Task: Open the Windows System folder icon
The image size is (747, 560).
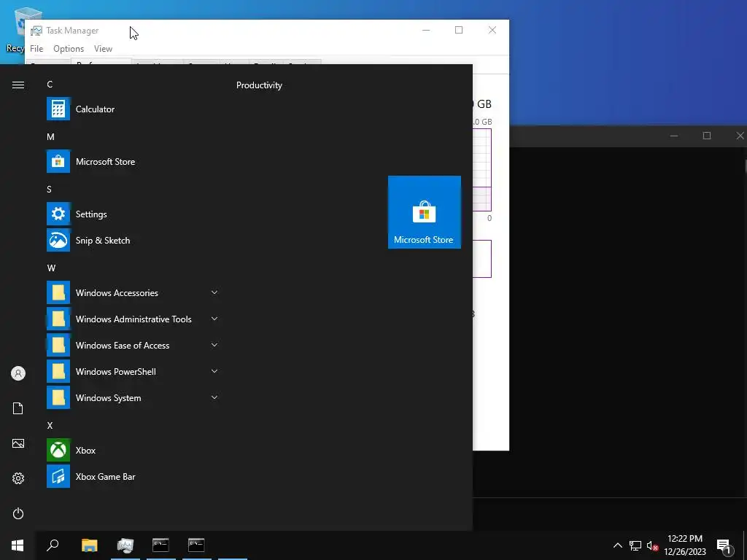Action: (x=58, y=397)
